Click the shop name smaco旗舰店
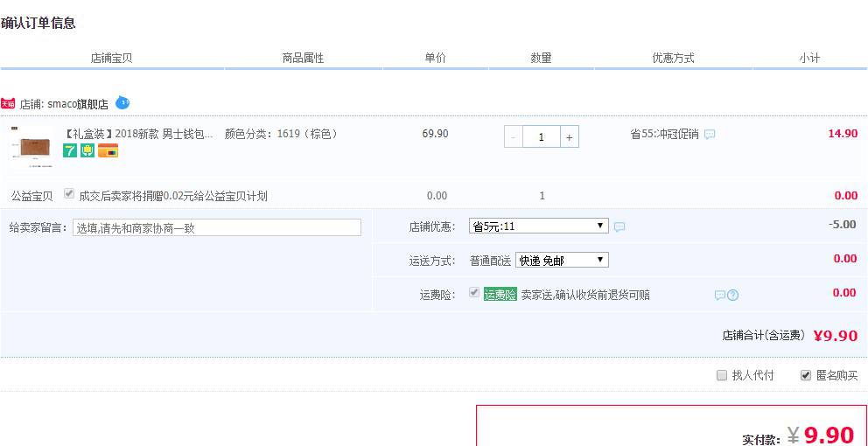Screen dimensions: 868x446 [78, 104]
